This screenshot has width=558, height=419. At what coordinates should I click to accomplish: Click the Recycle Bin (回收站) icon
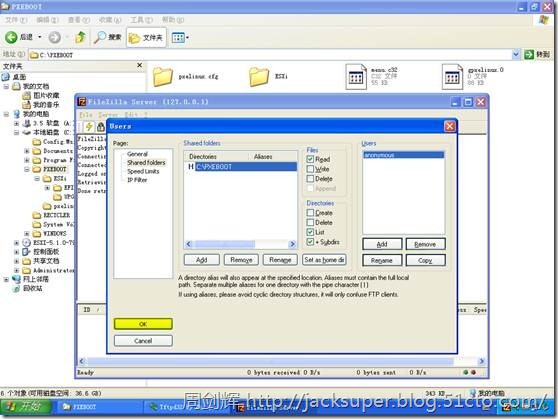[x=16, y=288]
